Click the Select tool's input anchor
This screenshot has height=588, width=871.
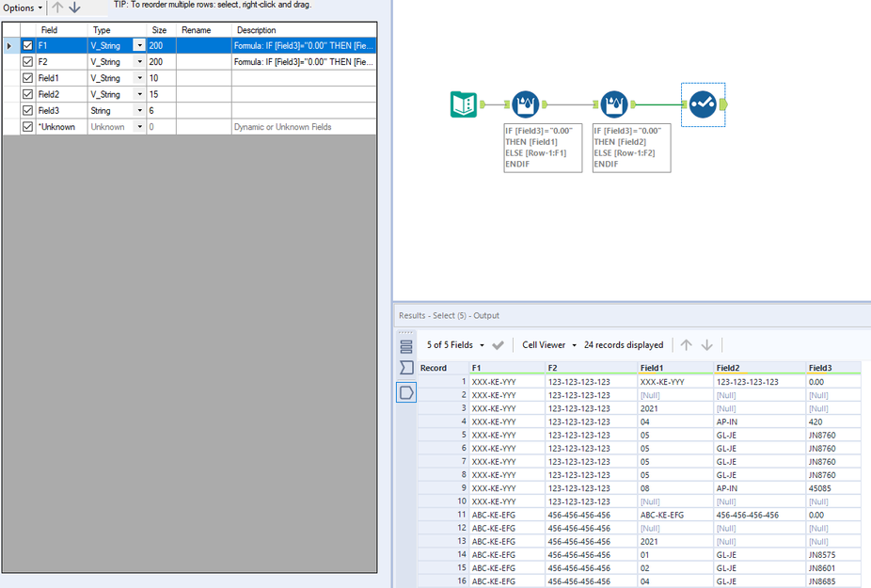685,103
